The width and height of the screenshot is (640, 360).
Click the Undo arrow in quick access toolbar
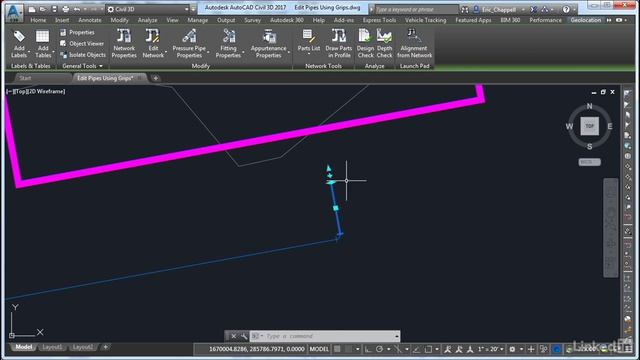(77, 9)
